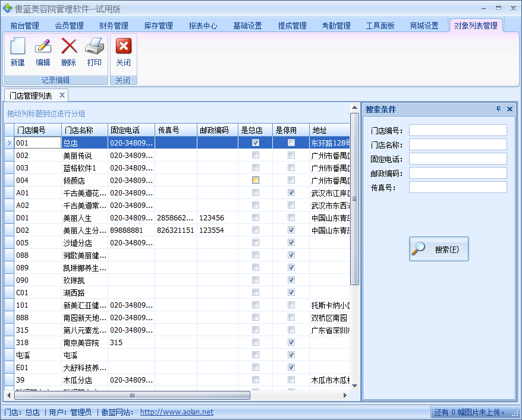The width and height of the screenshot is (522, 420).
Task: Switch to the 报表中心 tab
Action: pos(203,26)
